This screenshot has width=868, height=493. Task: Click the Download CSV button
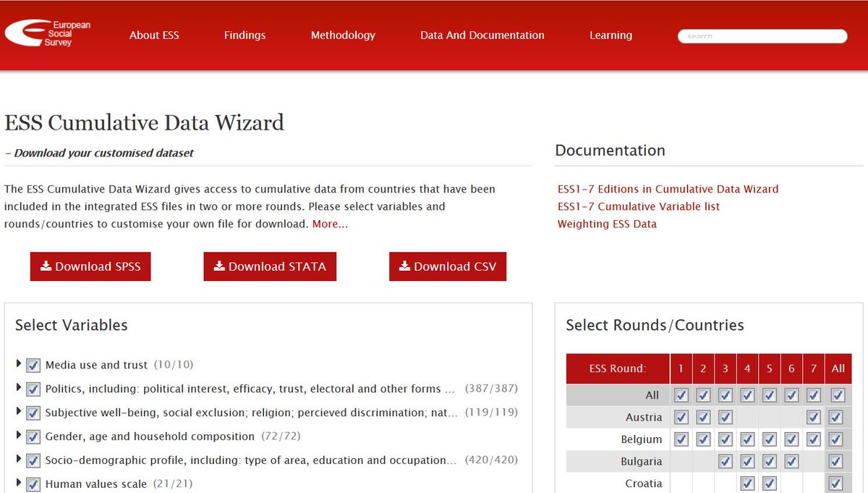(448, 266)
